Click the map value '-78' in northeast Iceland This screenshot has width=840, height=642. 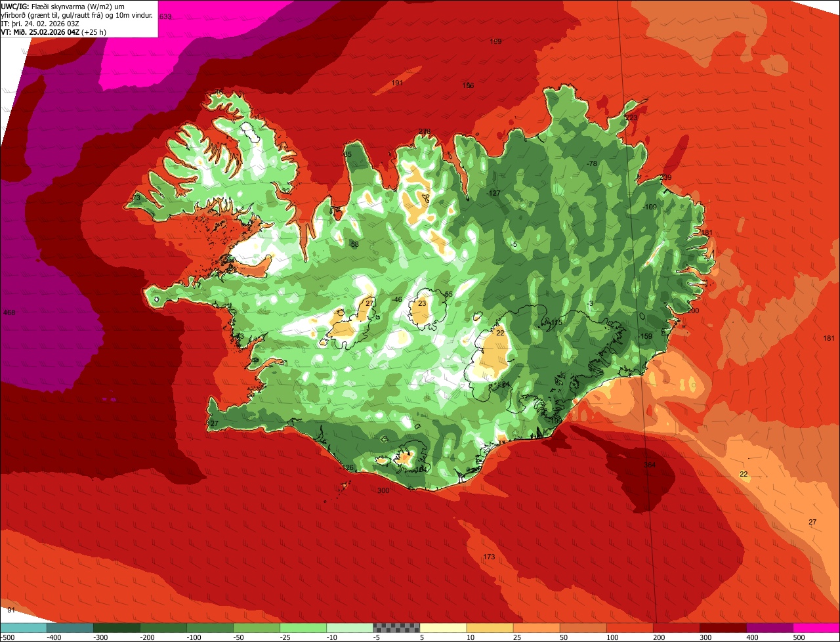click(592, 163)
